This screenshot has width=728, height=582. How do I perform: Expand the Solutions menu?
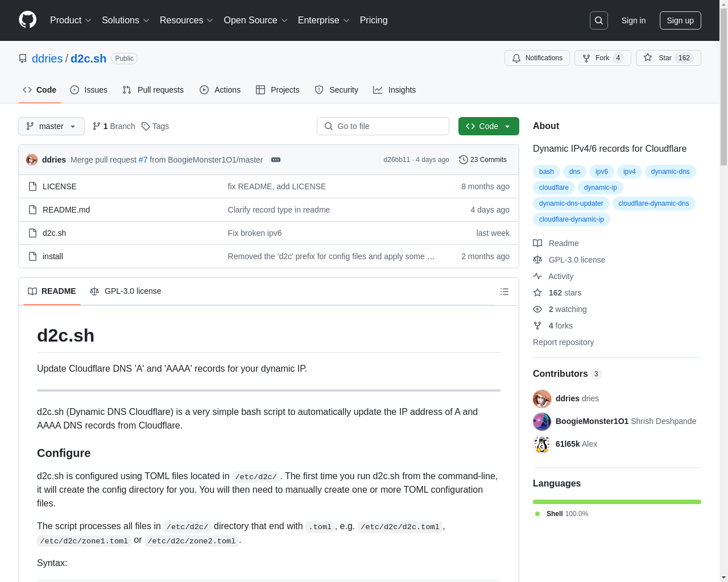126,20
